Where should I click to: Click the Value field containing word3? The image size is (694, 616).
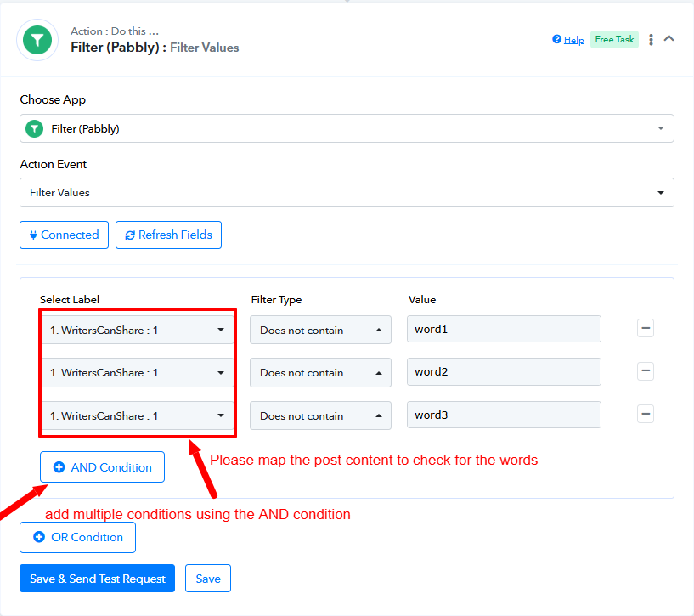pyautogui.click(x=504, y=415)
